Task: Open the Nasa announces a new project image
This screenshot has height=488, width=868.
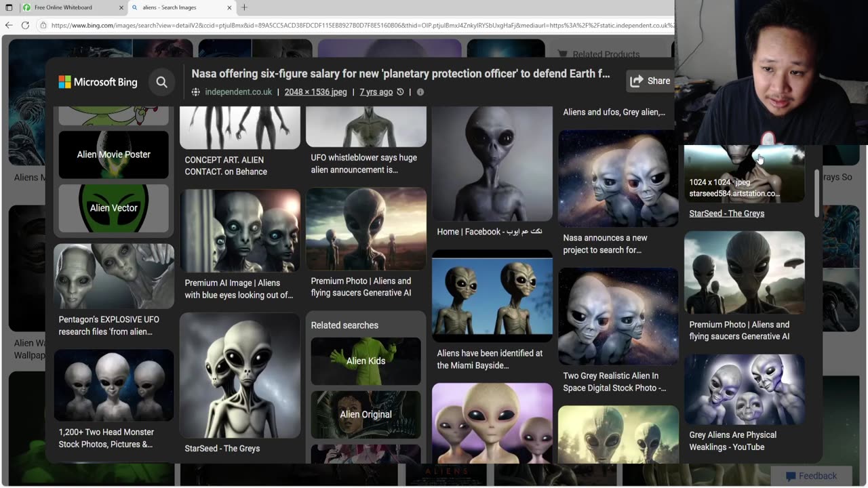Action: (618, 179)
